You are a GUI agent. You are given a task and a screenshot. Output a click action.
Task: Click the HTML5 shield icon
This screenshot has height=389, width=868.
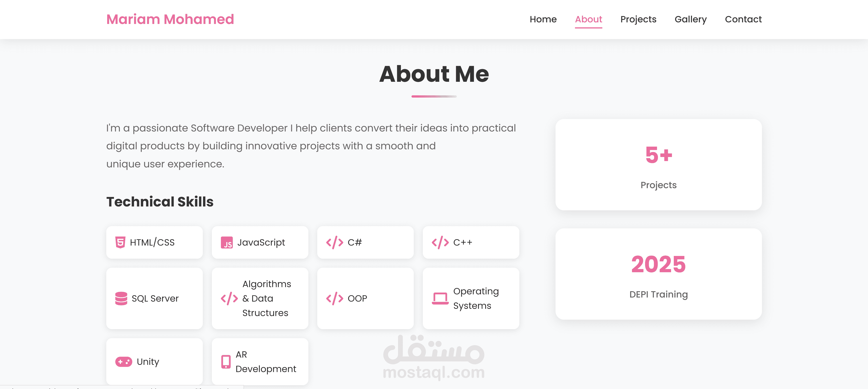pos(120,242)
